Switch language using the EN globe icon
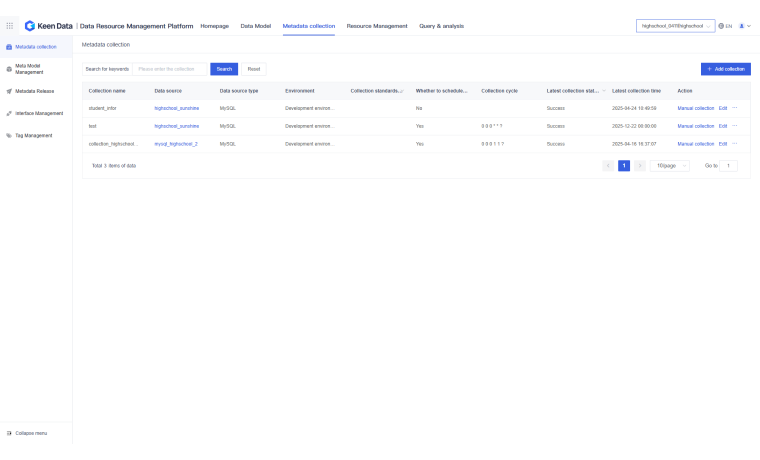 tap(725, 26)
